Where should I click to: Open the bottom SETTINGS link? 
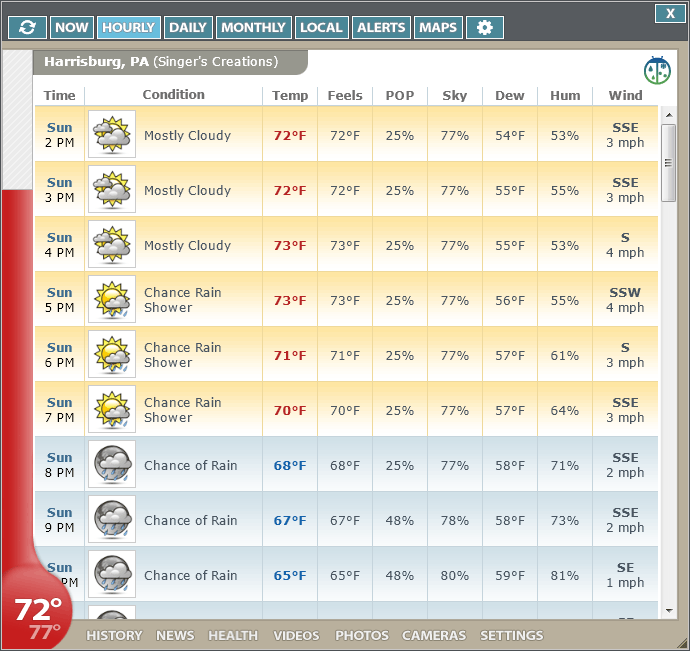511,636
